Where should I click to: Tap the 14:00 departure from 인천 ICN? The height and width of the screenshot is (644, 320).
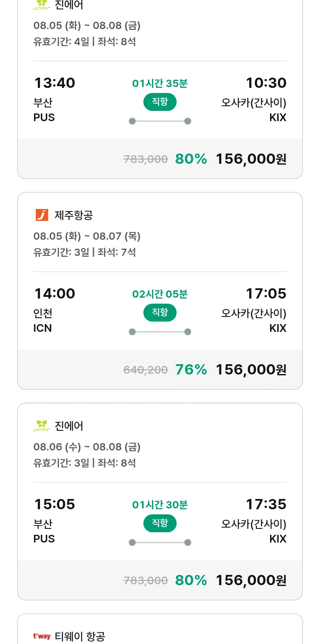[x=55, y=293]
